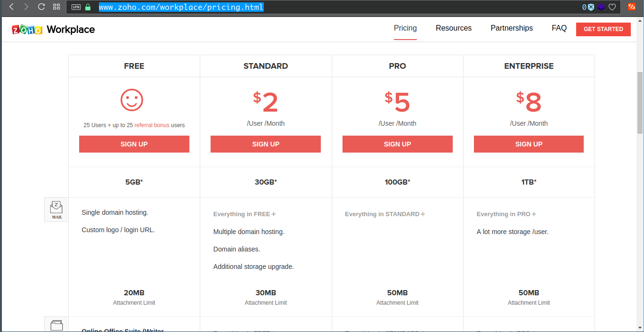Open the Pricing tab
The image size is (644, 332).
pos(405,28)
